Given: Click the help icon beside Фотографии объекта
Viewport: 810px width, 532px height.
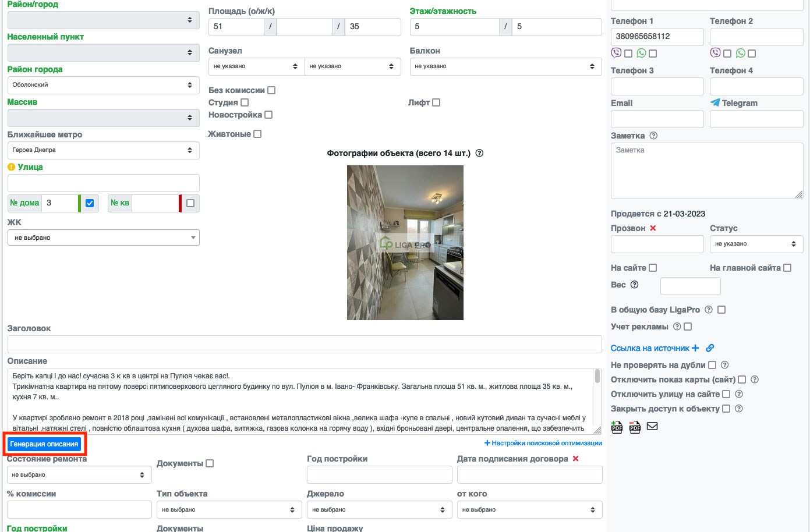Looking at the screenshot, I should click(x=479, y=153).
